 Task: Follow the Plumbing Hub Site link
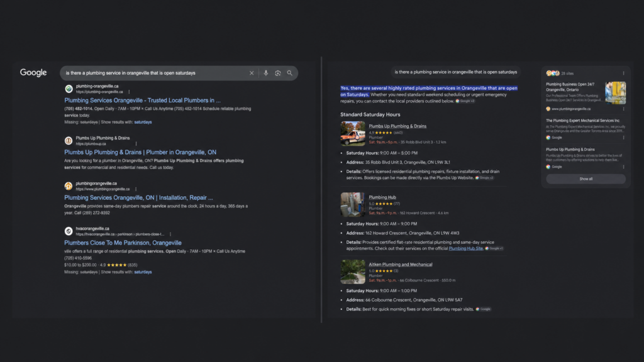(x=466, y=248)
